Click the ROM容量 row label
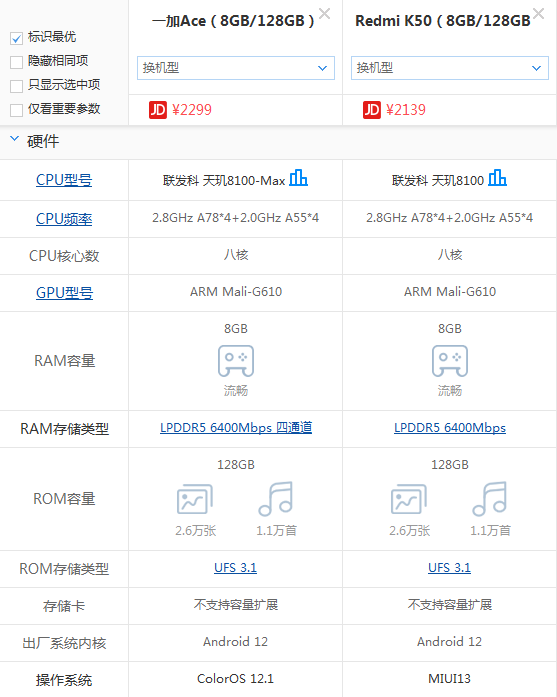The height and width of the screenshot is (697, 557). click(x=64, y=499)
